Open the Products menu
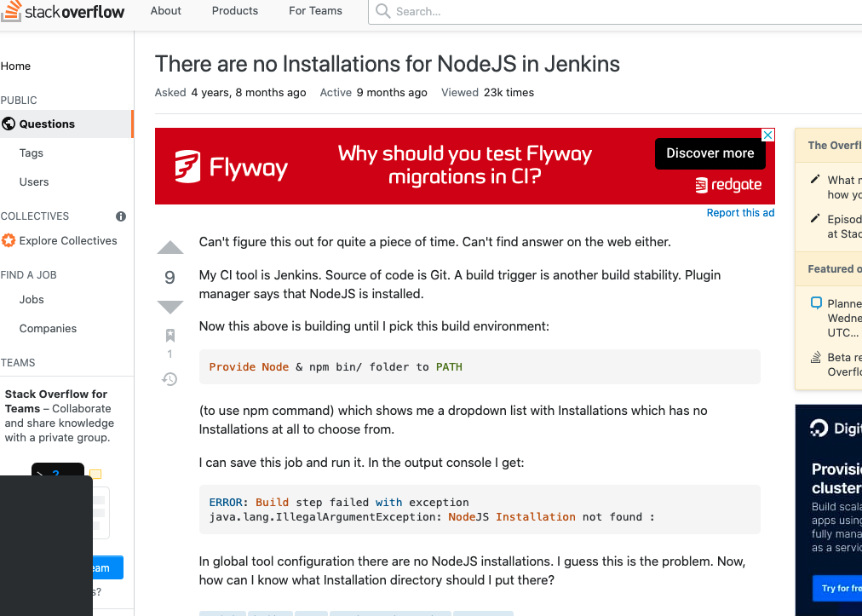The height and width of the screenshot is (616, 862). pos(235,11)
